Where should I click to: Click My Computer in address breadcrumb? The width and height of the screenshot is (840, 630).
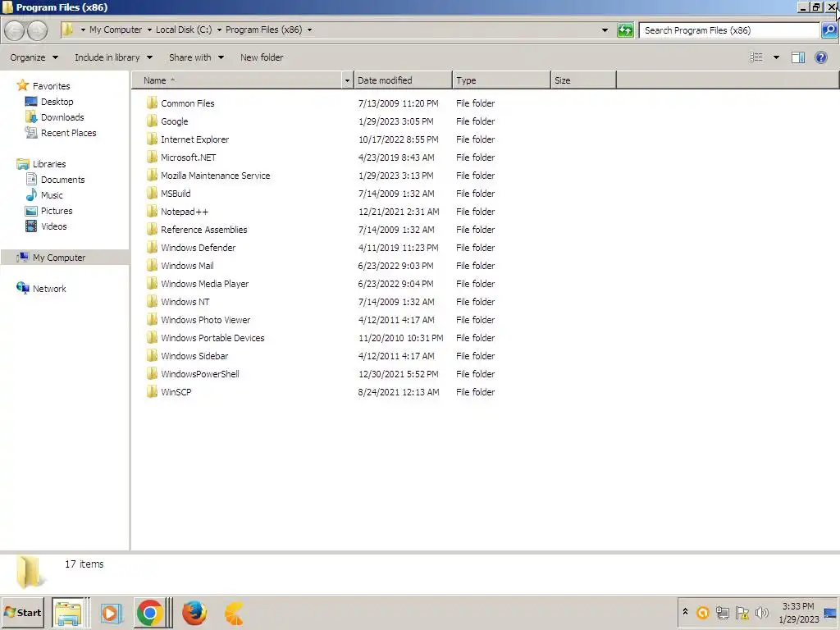[x=116, y=30]
